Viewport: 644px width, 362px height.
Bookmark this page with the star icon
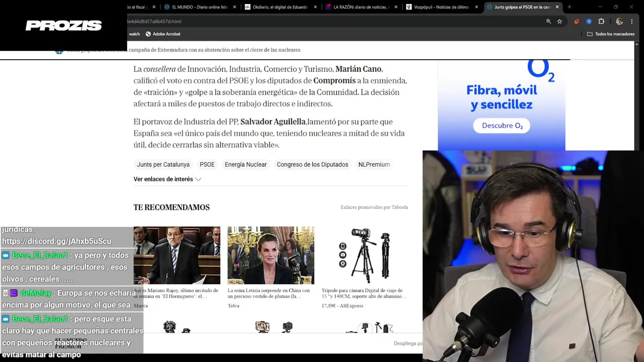click(559, 21)
